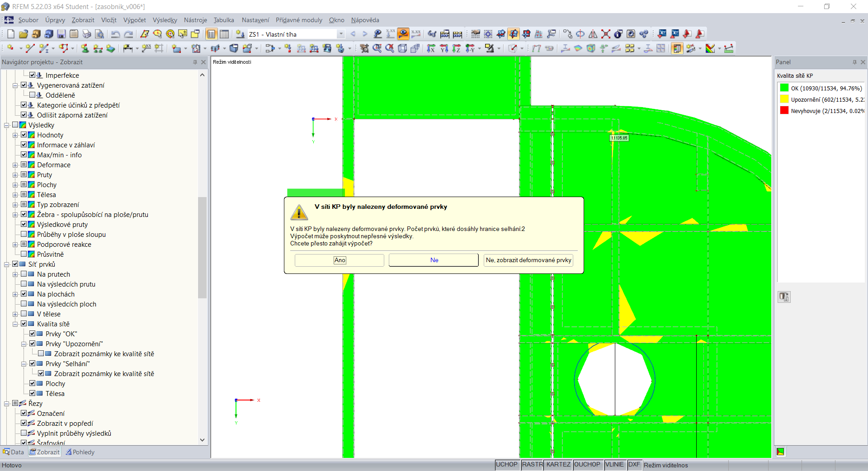Toggle the table view icon
This screenshot has width=868, height=471.
point(224,34)
